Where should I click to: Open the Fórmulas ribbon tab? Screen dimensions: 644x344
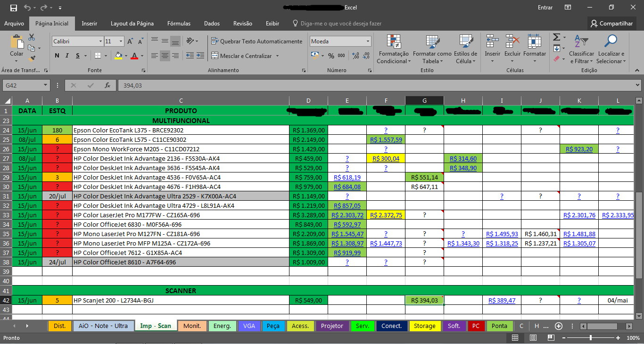(179, 24)
